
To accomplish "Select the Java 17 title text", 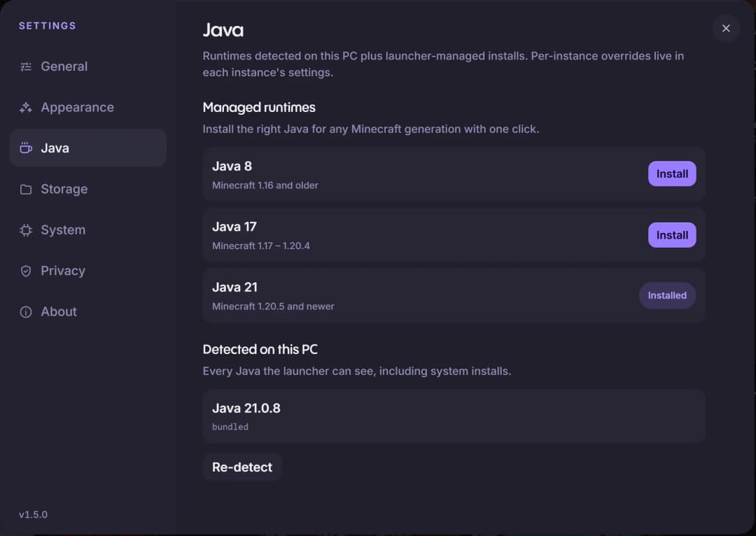I will coord(234,227).
